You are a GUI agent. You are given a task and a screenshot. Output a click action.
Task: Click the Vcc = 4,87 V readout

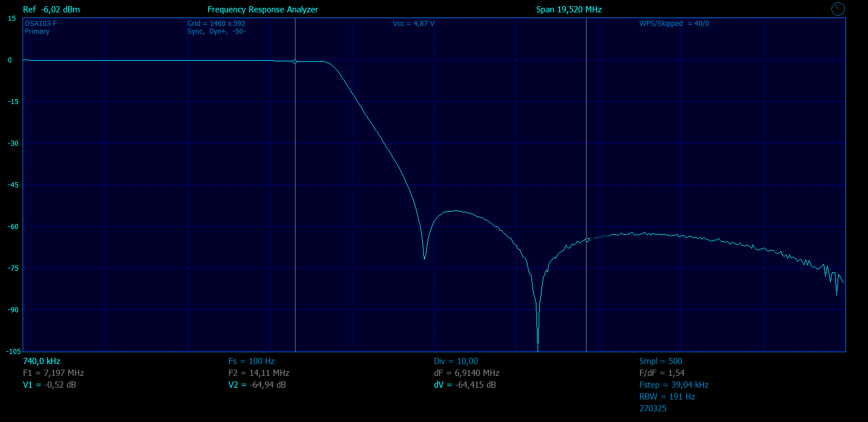414,24
